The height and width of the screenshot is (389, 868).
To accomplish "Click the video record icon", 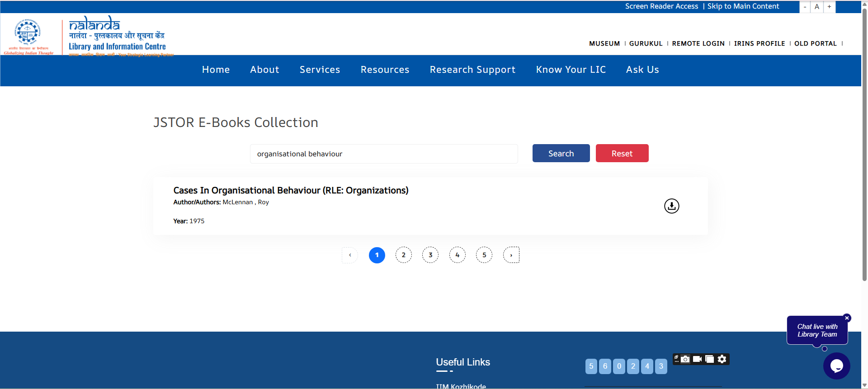I will (x=697, y=359).
